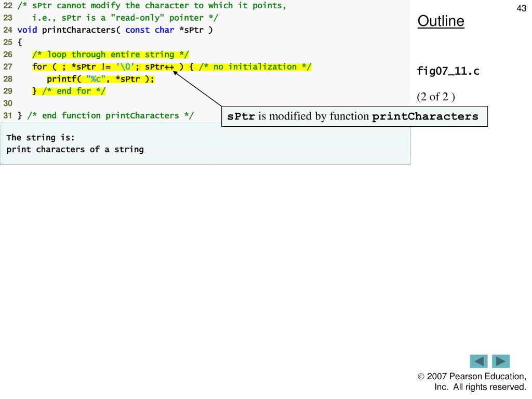Click line number 30
Image resolution: width=532 pixels, height=399 pixels.
(x=7, y=103)
